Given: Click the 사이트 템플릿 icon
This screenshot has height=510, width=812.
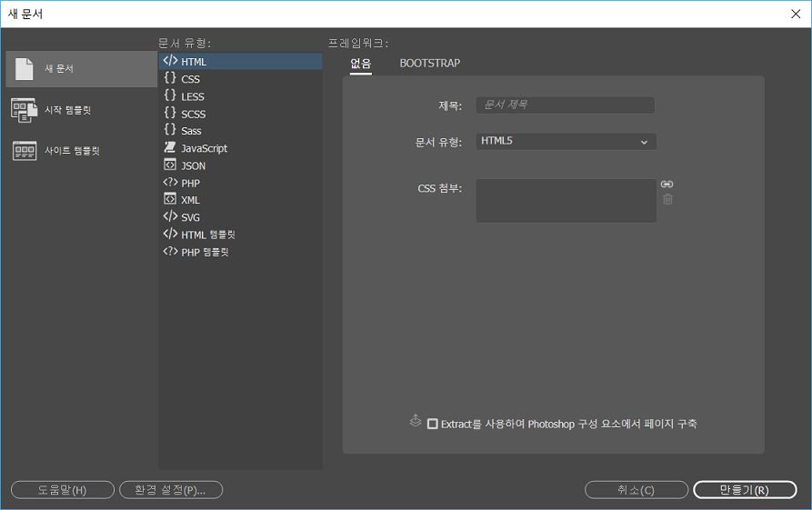Looking at the screenshot, I should [x=25, y=151].
